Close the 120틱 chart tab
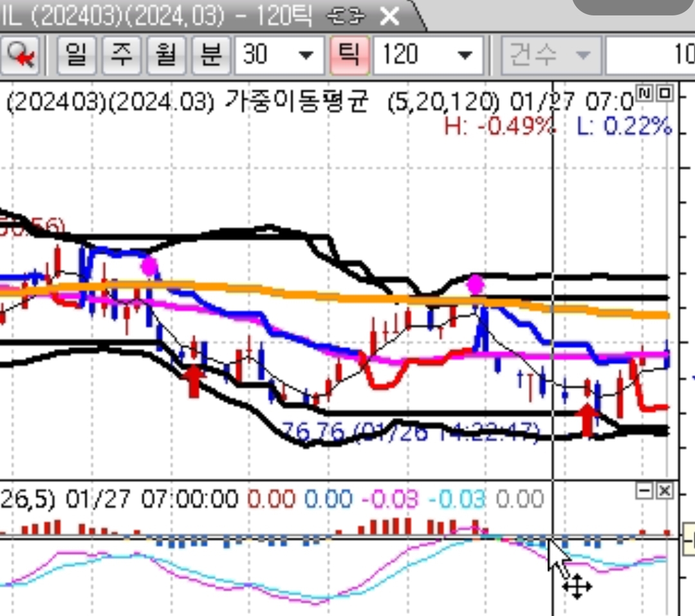The image size is (695, 616). tap(390, 16)
